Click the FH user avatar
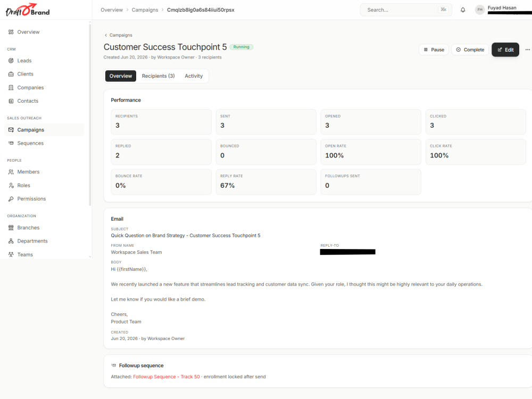532x399 pixels. click(480, 10)
